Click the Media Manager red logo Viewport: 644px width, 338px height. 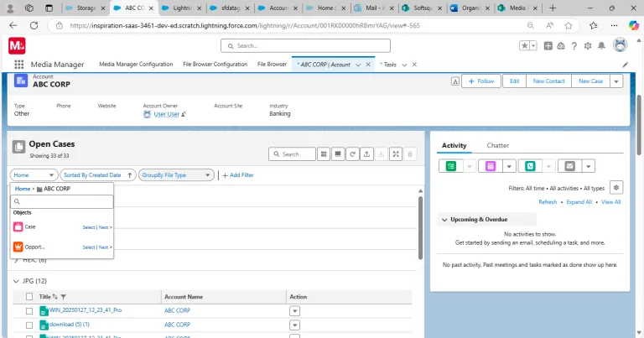[17, 45]
